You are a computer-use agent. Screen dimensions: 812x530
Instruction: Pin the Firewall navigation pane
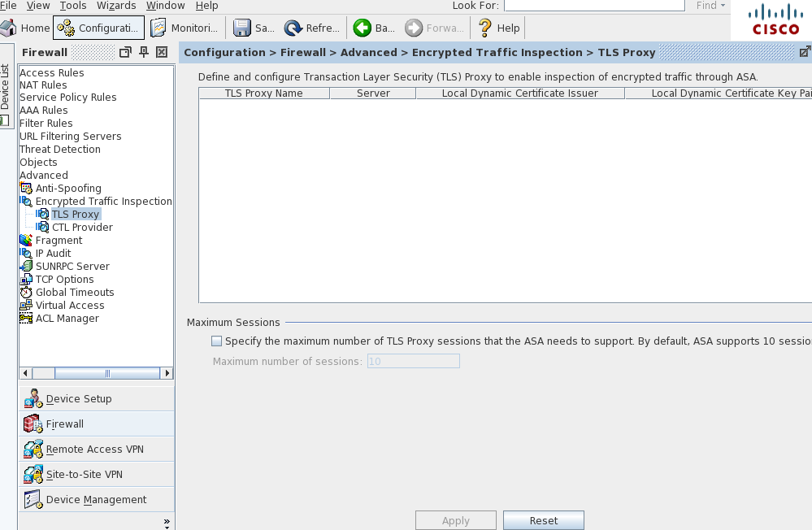pyautogui.click(x=144, y=52)
